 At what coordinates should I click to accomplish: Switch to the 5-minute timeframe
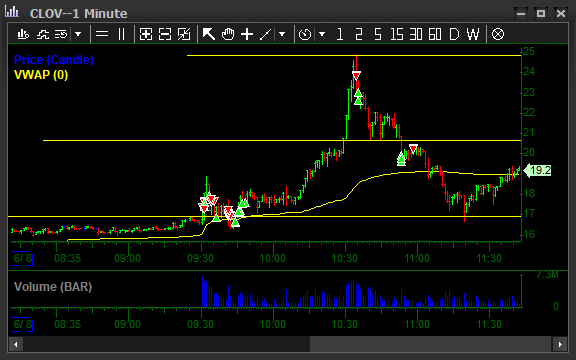[x=378, y=34]
